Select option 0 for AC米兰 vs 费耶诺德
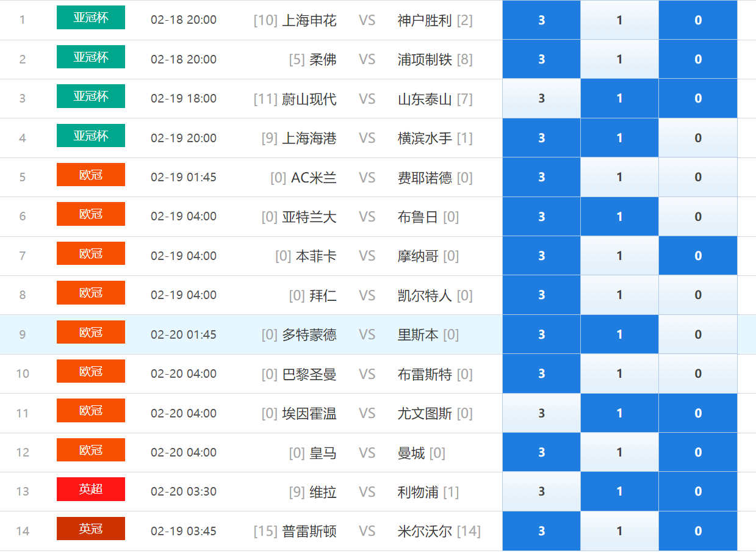Viewport: 756px width, 556px height. coord(698,177)
